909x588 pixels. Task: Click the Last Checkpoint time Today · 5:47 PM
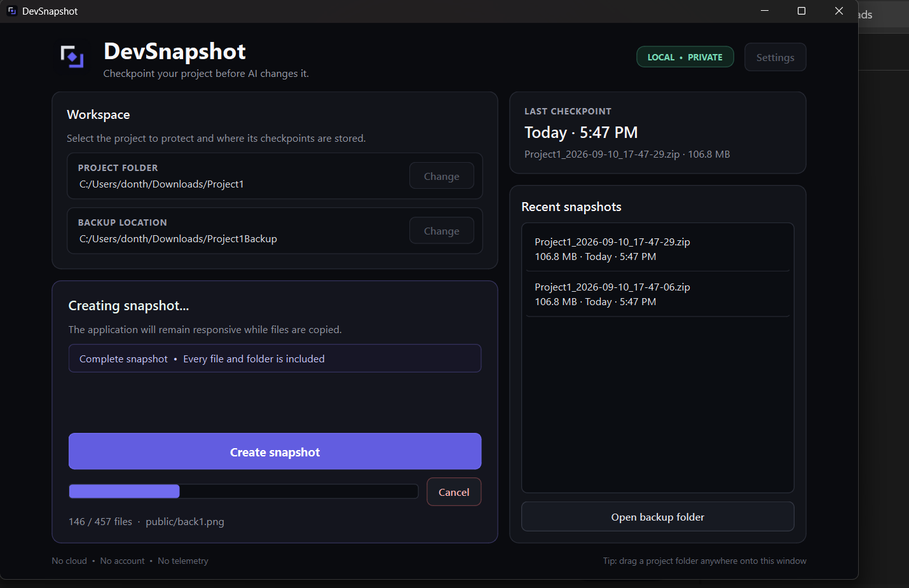pyautogui.click(x=581, y=132)
